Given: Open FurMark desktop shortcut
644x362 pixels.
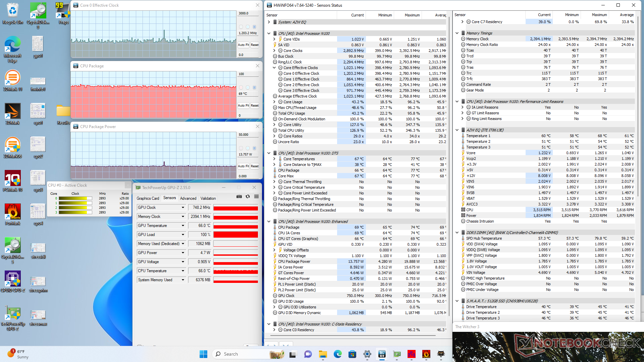Looking at the screenshot, I should [12, 212].
